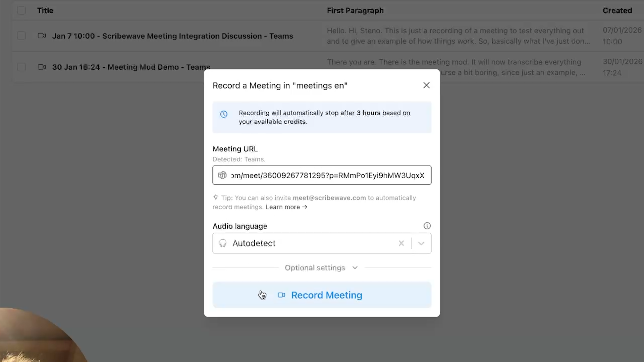Check the 30 Jan Meeting Mod Demo row
The width and height of the screenshot is (644, 362).
pyautogui.click(x=21, y=67)
